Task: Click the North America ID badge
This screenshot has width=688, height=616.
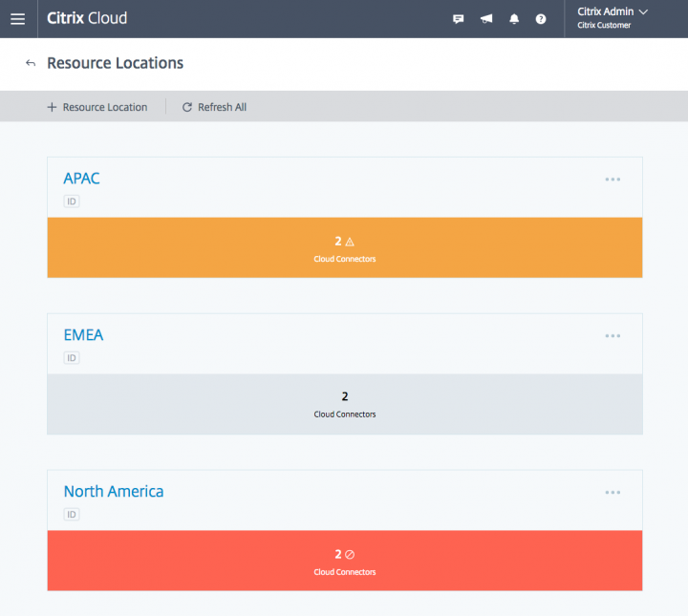Action: 72,515
